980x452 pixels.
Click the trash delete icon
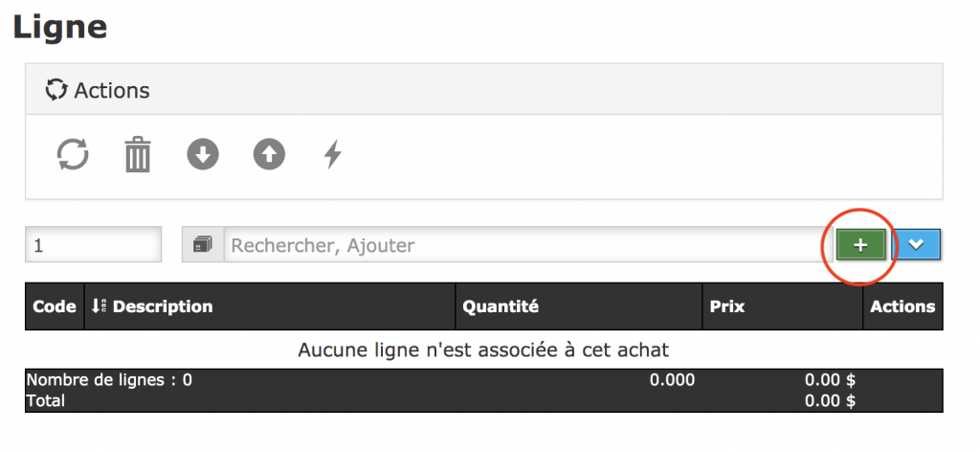(x=138, y=154)
